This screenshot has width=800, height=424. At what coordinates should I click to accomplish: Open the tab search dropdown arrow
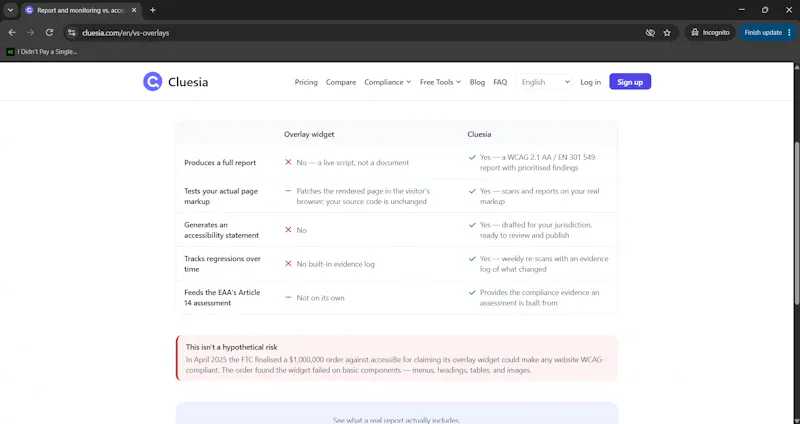click(x=10, y=10)
